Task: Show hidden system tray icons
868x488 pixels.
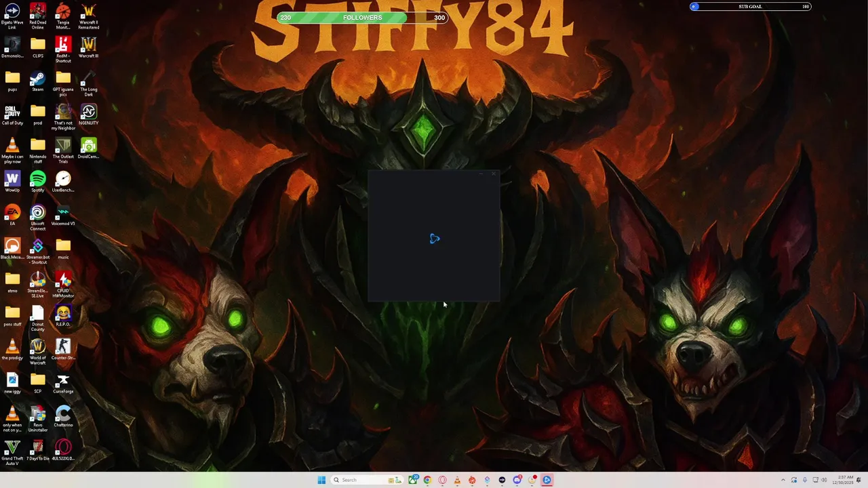Action: 783,480
